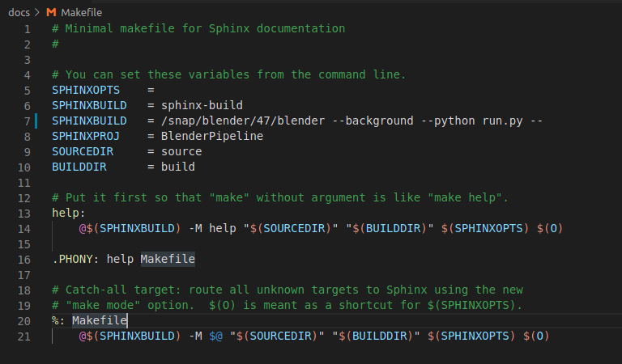Click the 'BlenderPipeline' value
This screenshot has width=622, height=364.
(x=212, y=136)
